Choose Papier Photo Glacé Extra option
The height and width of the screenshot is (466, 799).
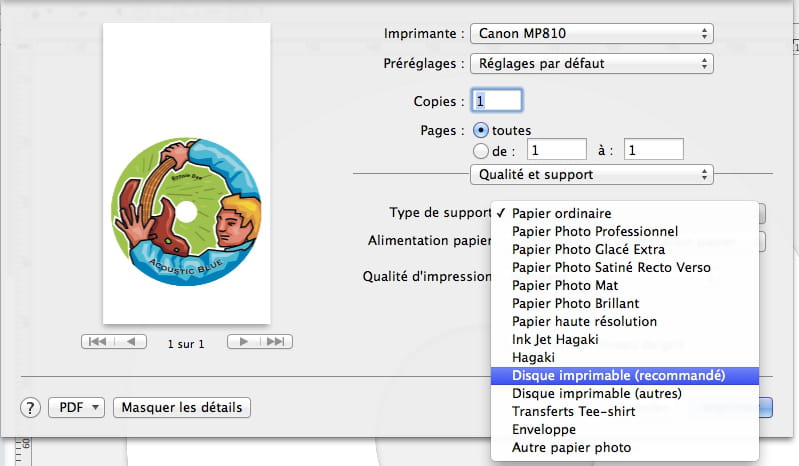(x=625, y=250)
